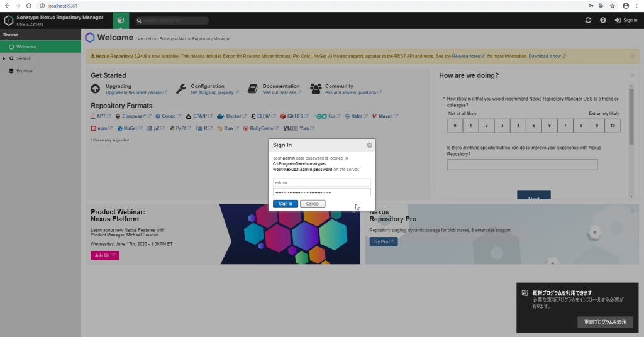Click the Join Us webinar button

coord(105,255)
